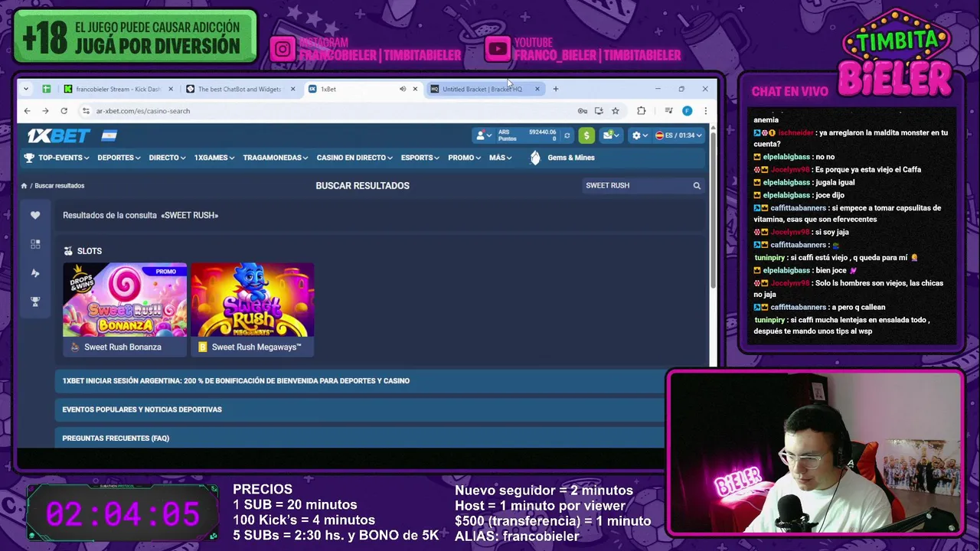Open the ESPORTS menu
This screenshot has height=551, width=980.
click(420, 158)
